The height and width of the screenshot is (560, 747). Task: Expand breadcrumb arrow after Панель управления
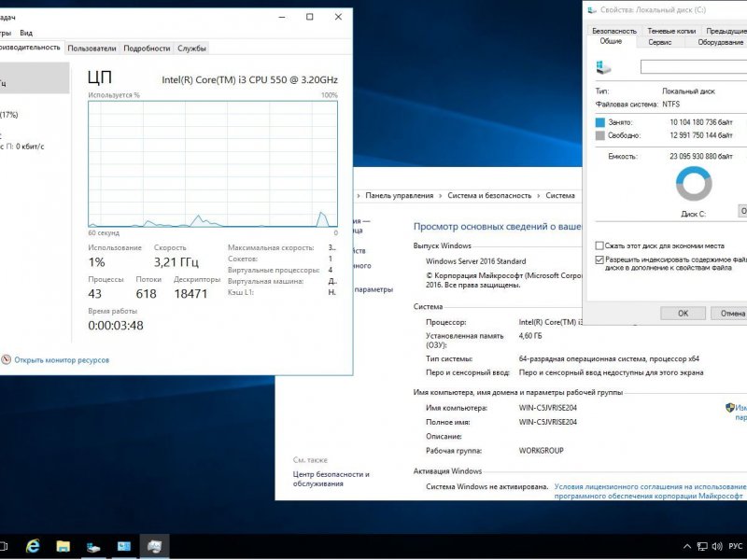point(441,196)
